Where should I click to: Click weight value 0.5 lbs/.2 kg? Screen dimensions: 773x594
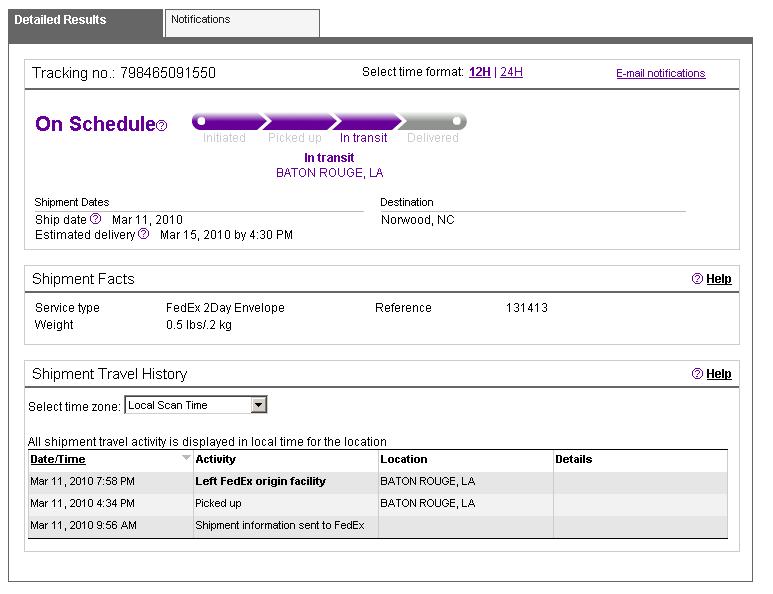click(x=199, y=325)
